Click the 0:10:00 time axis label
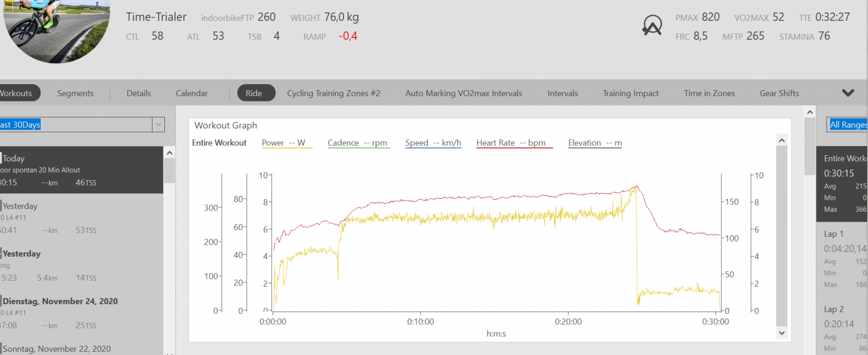868x355 pixels. (420, 322)
